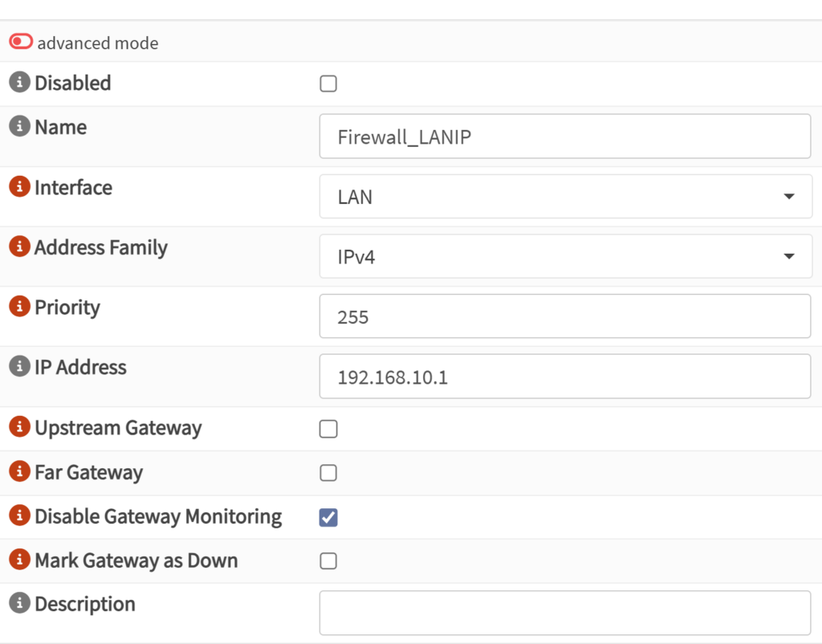Click the Description info icon
Viewport: 822px width, 644px height.
coord(19,604)
